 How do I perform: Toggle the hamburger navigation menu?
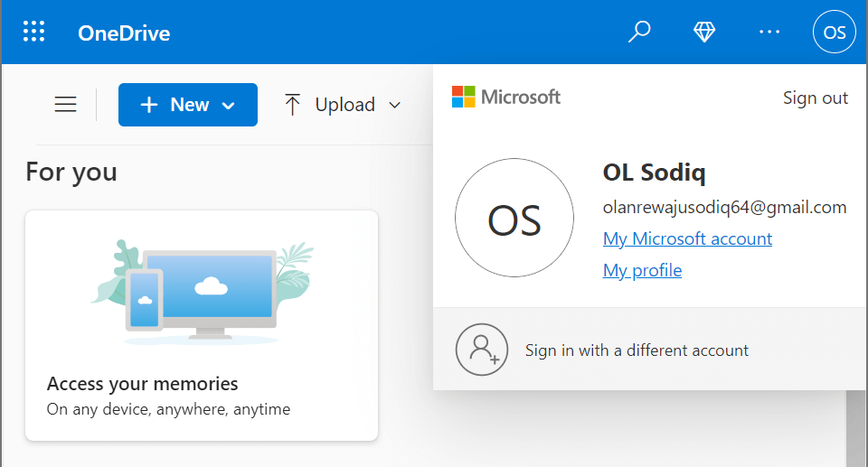click(x=66, y=105)
